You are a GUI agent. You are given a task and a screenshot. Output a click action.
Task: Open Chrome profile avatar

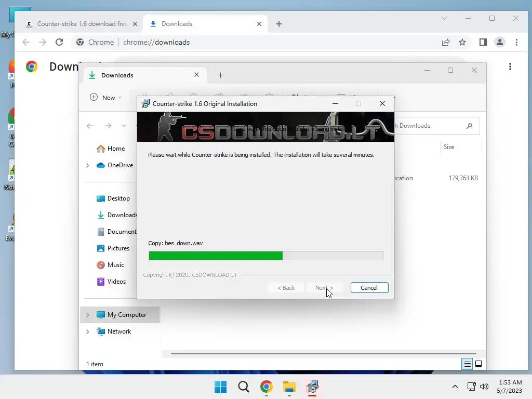click(499, 42)
